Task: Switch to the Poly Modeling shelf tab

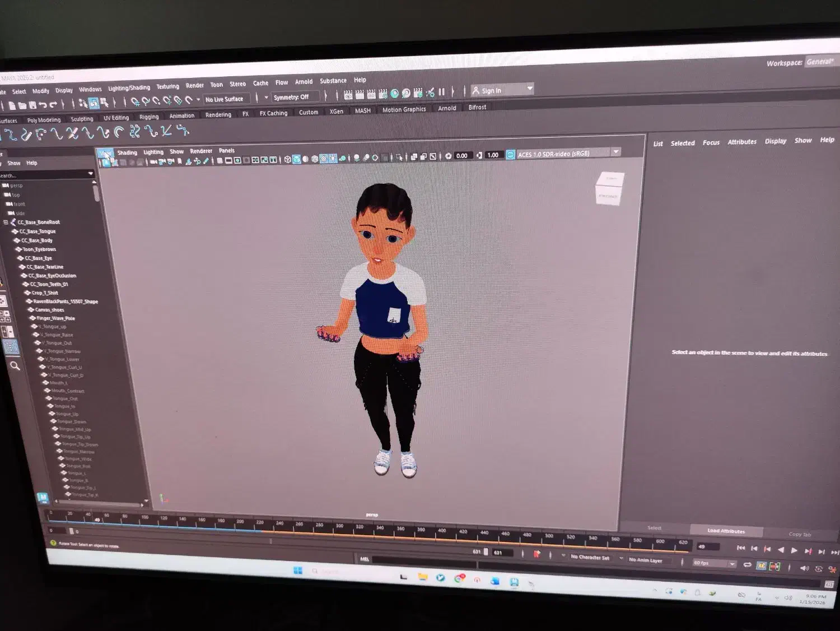Action: click(45, 119)
